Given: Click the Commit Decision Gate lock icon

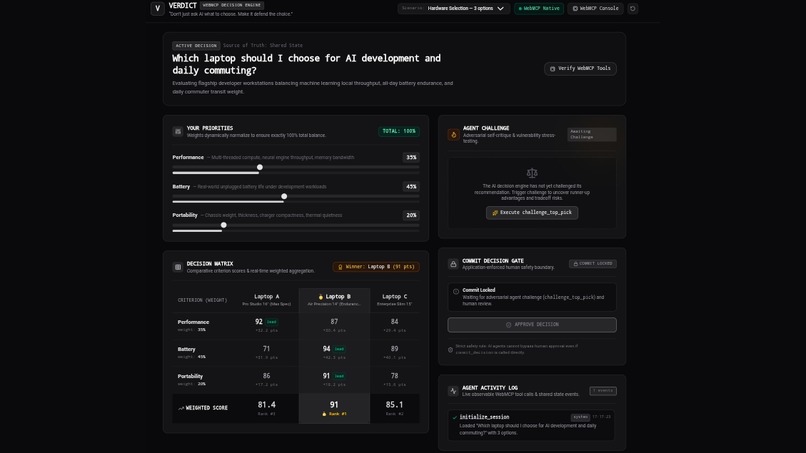Looking at the screenshot, I should [453, 264].
